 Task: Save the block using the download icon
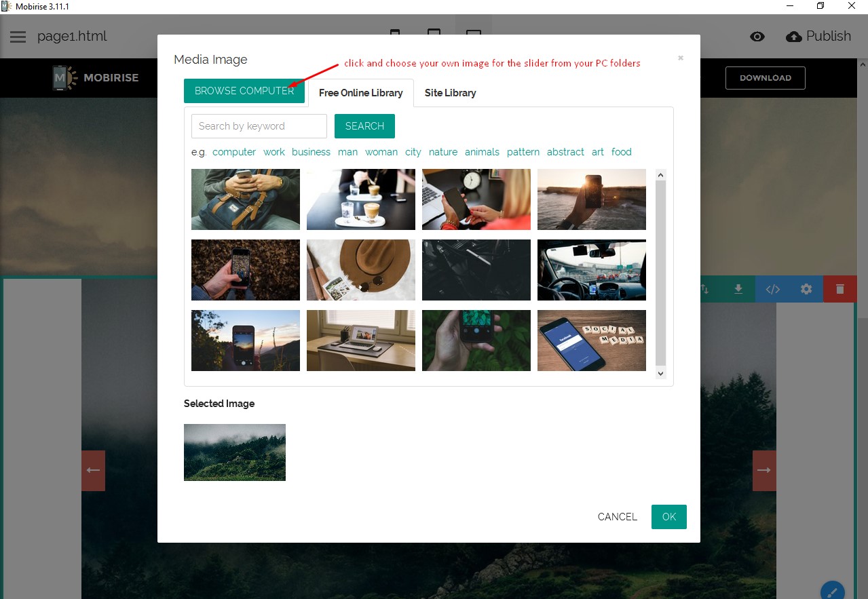pos(738,289)
